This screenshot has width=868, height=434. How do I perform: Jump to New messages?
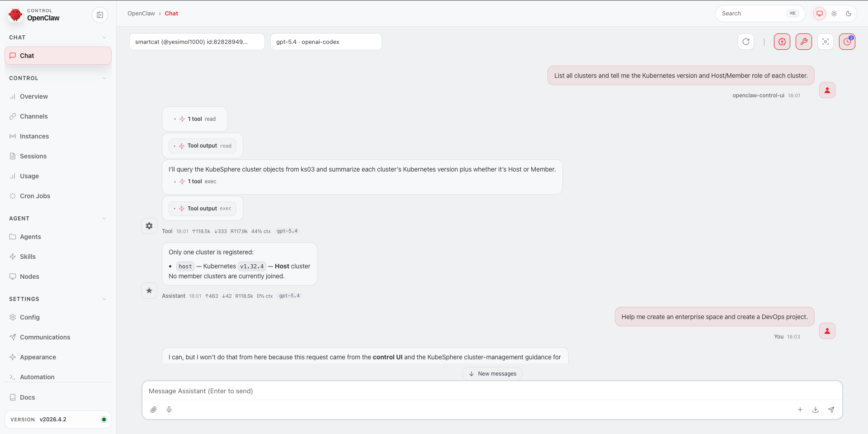492,374
